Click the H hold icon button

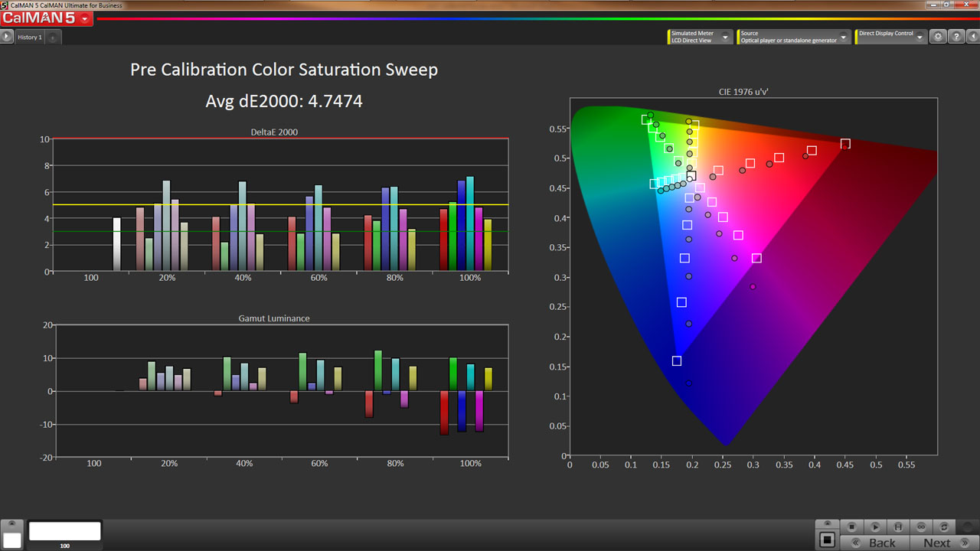coord(898,527)
